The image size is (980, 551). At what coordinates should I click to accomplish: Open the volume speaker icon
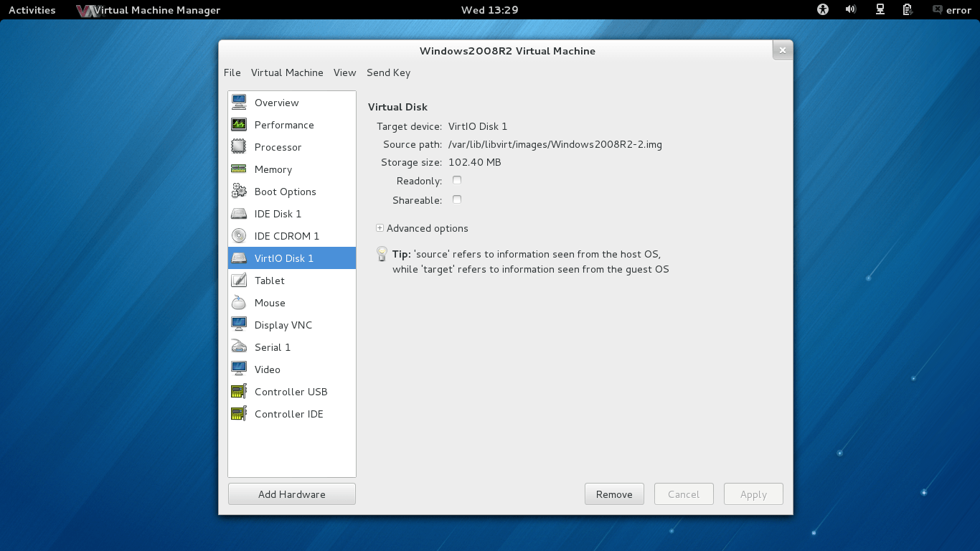tap(851, 10)
